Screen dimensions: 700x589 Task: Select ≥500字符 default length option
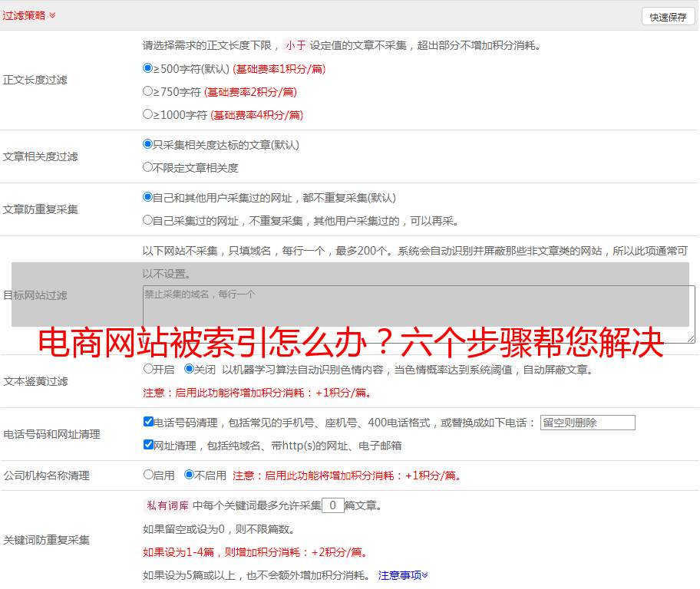point(147,67)
